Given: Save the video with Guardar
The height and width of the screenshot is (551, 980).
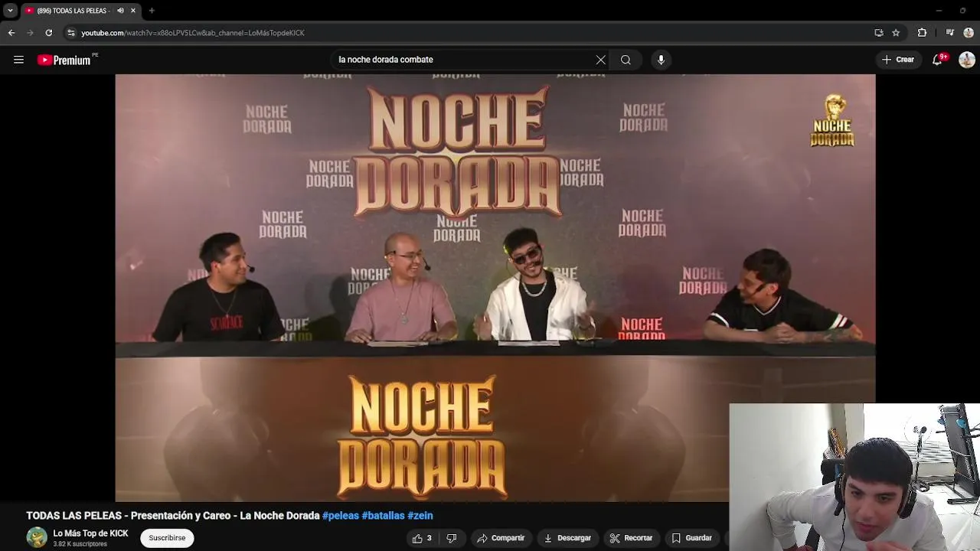Looking at the screenshot, I should click(x=692, y=538).
